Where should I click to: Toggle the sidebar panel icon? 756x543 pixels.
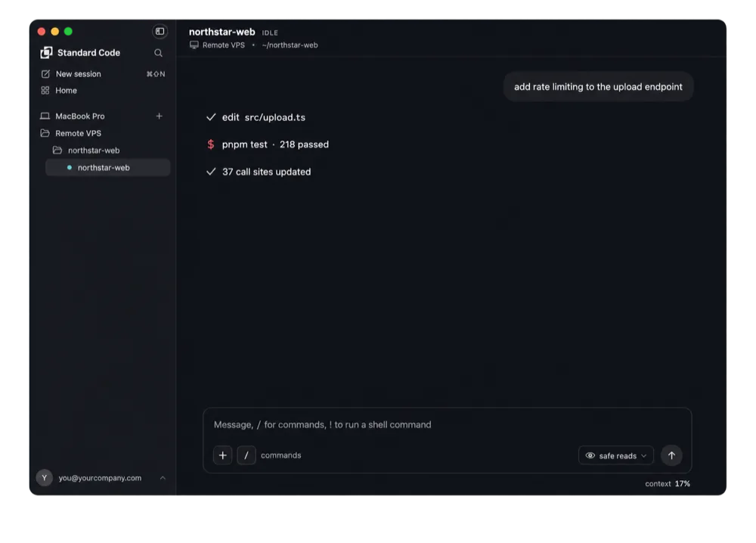tap(160, 31)
